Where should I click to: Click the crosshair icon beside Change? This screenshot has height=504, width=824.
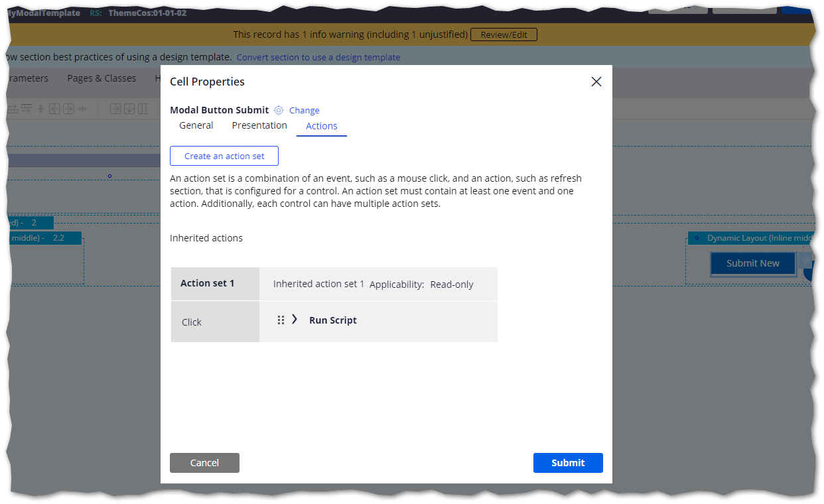(279, 110)
